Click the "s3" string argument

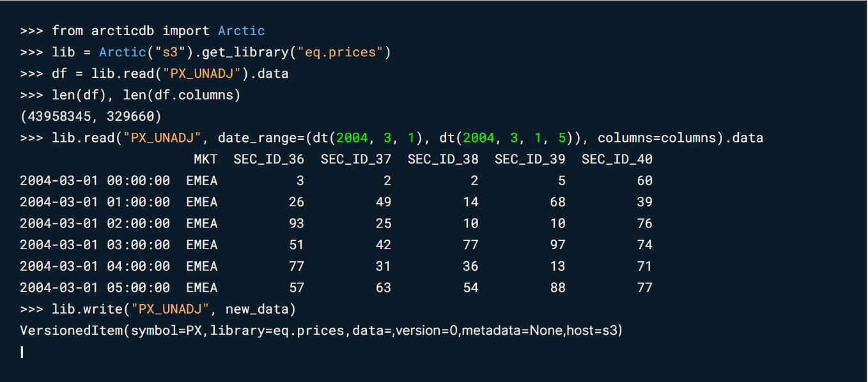click(171, 52)
